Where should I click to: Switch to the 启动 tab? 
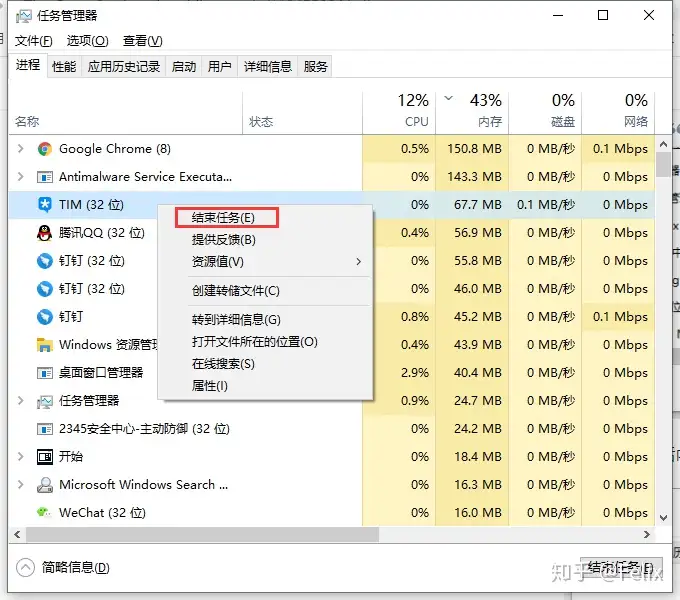pyautogui.click(x=184, y=67)
